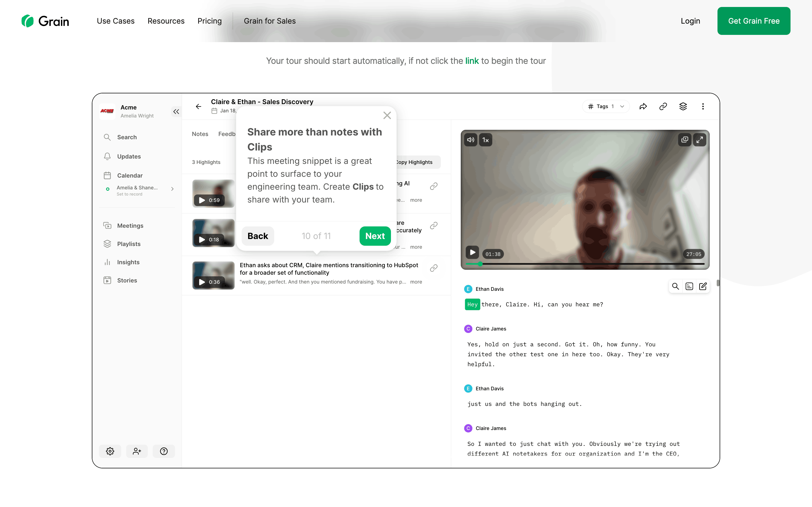Mute the video player volume
The image size is (812, 507).
[470, 140]
